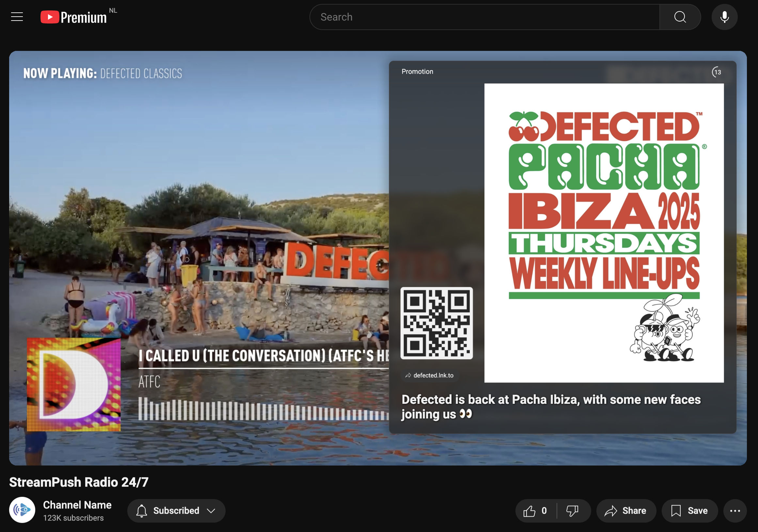This screenshot has width=758, height=532.
Task: Click the notification bell icon
Action: coord(142,511)
